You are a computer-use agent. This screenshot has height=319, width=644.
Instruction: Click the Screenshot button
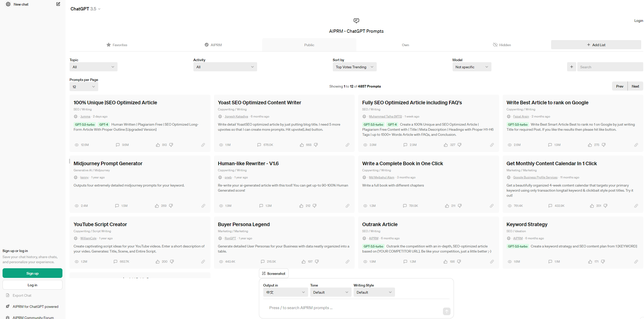274,274
